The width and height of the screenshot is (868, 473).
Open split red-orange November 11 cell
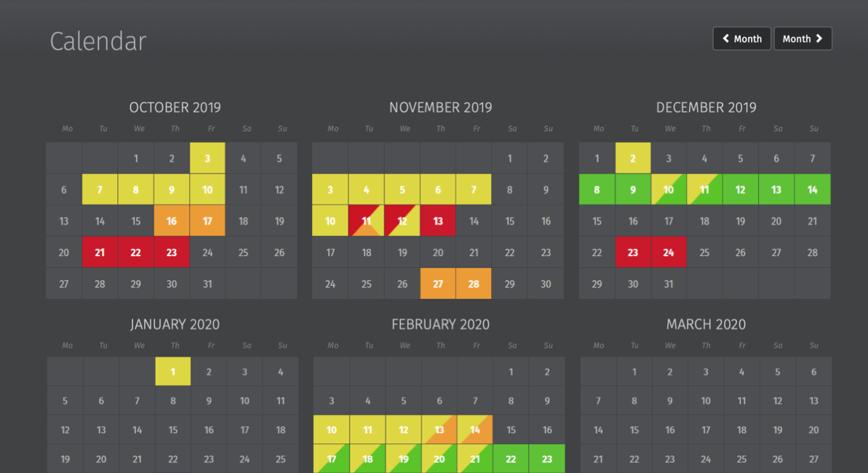(x=366, y=221)
